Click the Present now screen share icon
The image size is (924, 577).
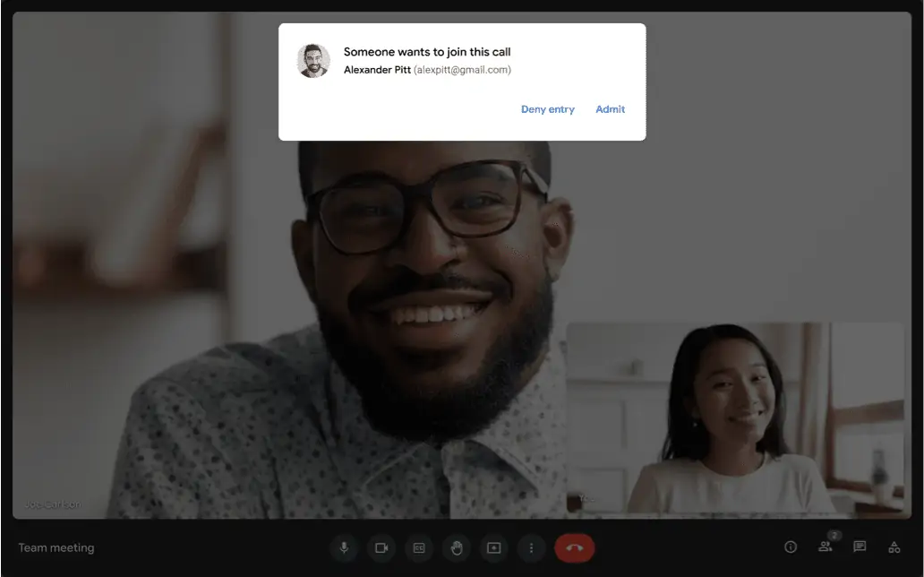493,547
